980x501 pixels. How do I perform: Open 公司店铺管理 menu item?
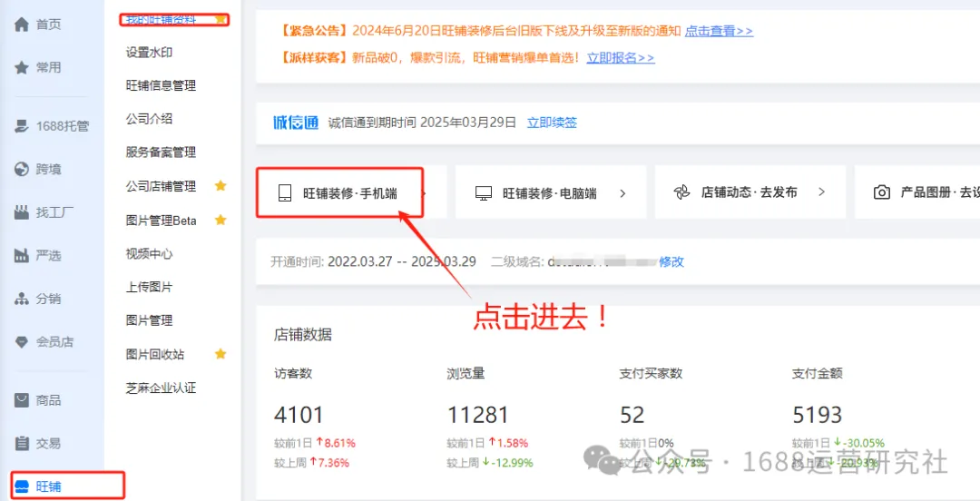coord(162,186)
